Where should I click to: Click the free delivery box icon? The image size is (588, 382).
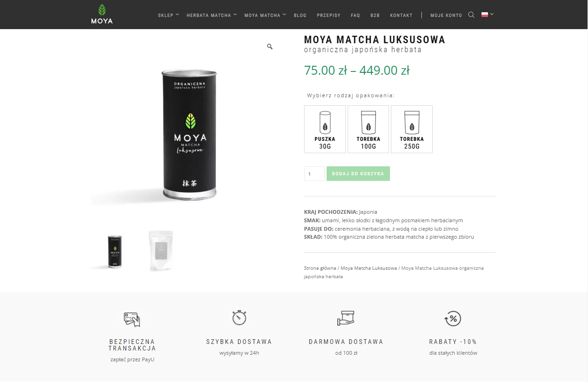click(346, 318)
